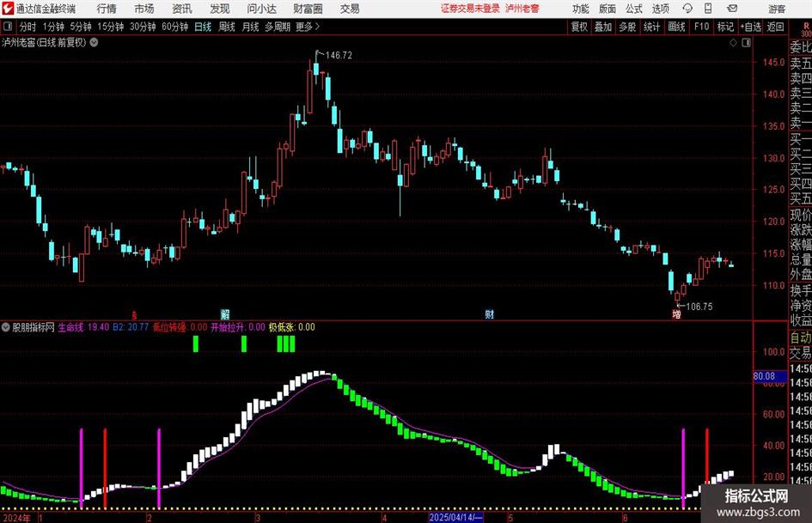Open the 财富圈 menu
812x523 pixels.
pyautogui.click(x=308, y=9)
